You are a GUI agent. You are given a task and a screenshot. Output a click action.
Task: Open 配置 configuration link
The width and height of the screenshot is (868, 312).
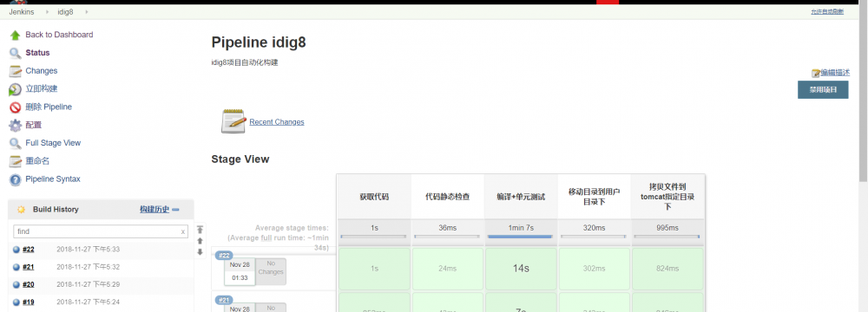point(33,125)
